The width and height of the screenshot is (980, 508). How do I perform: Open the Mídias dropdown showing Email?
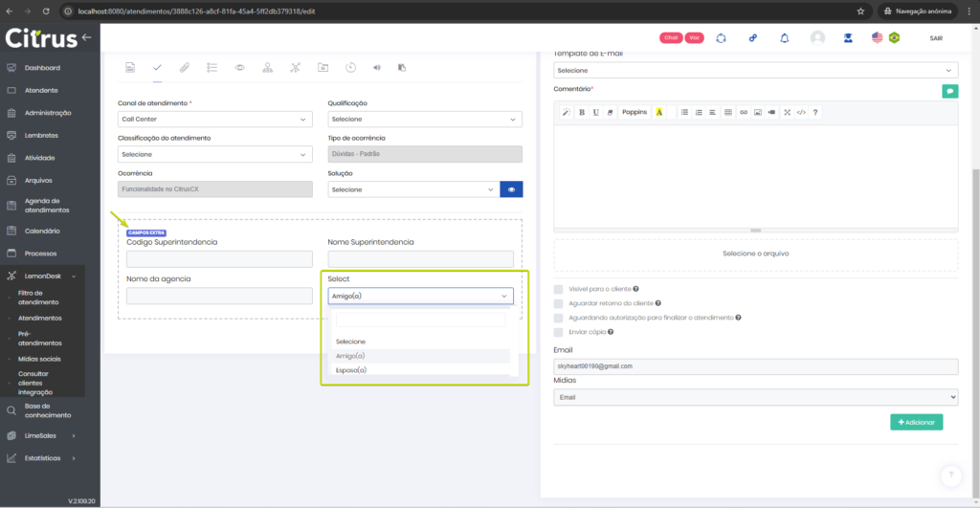755,397
